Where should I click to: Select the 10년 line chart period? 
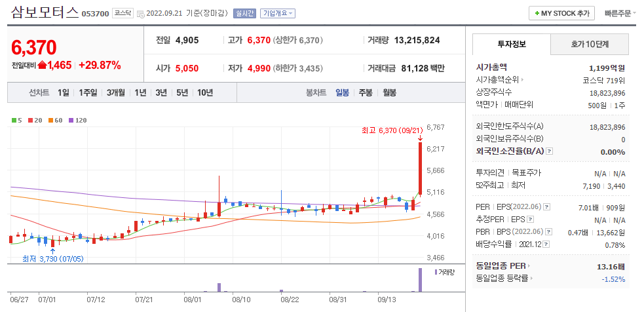[x=204, y=93]
